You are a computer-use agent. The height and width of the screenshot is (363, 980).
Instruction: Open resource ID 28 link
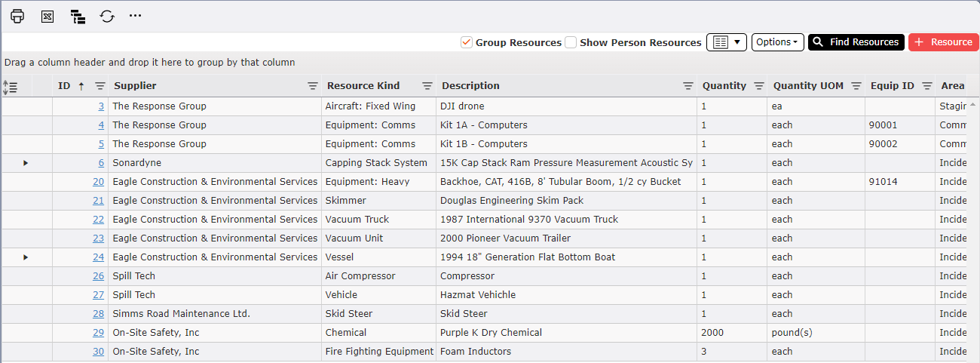[99, 314]
